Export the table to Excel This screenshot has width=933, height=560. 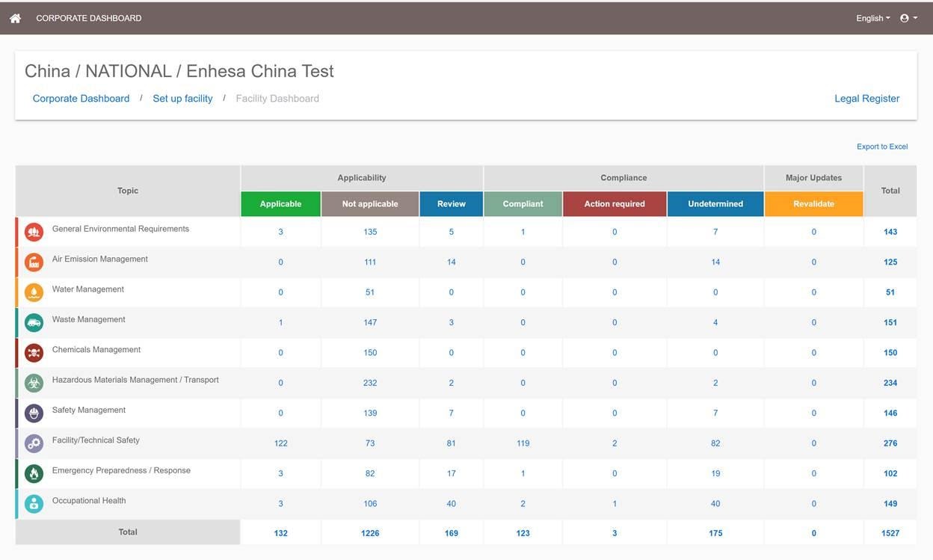coord(882,147)
